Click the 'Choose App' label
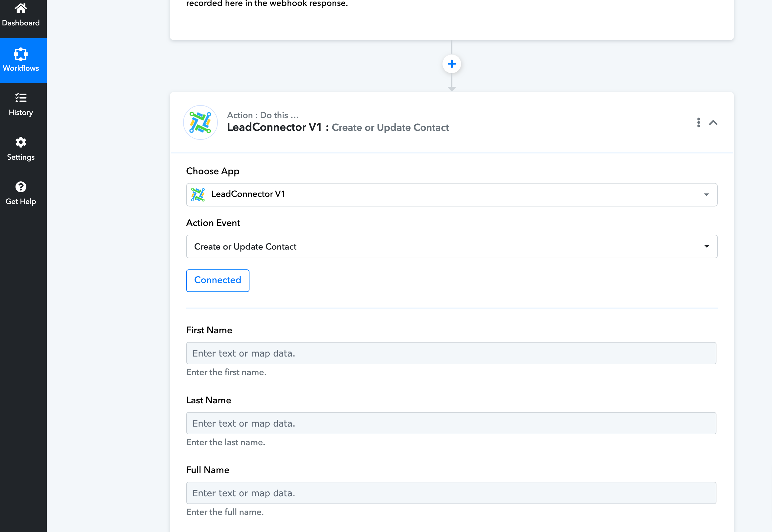The height and width of the screenshot is (532, 772). point(213,171)
